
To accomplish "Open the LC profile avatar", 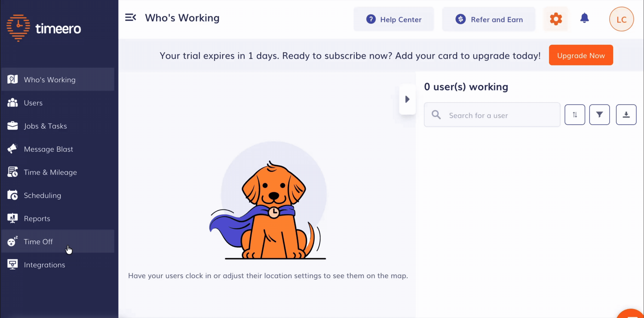I will coord(621,19).
